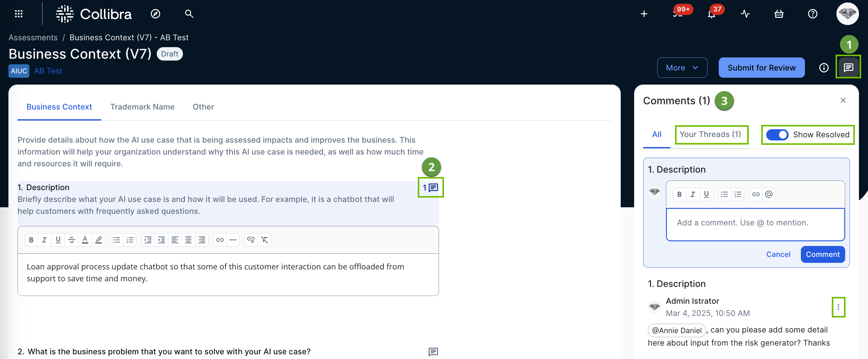Toggle bold in the description editor toolbar
Screen dimensions: 868x359
click(x=31, y=240)
